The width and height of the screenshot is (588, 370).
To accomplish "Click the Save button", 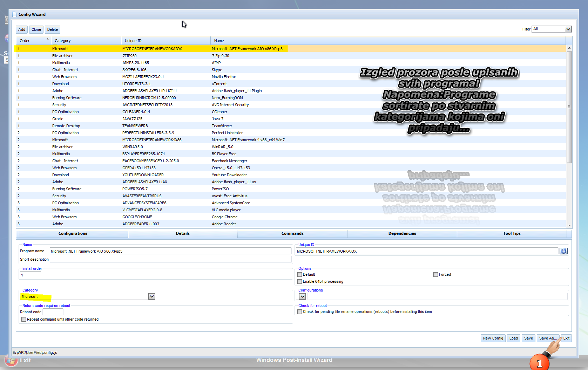I will click(528, 338).
